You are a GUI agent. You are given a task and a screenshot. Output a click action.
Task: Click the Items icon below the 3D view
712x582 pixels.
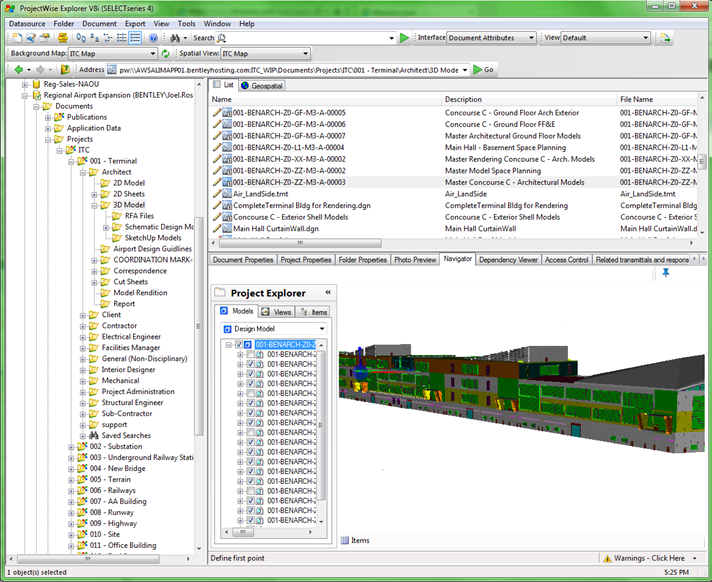[x=345, y=540]
